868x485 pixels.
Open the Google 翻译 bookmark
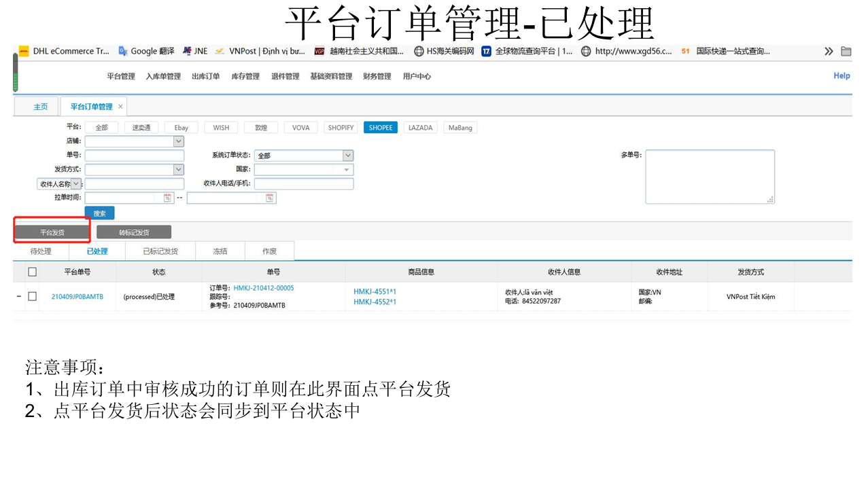(x=146, y=51)
